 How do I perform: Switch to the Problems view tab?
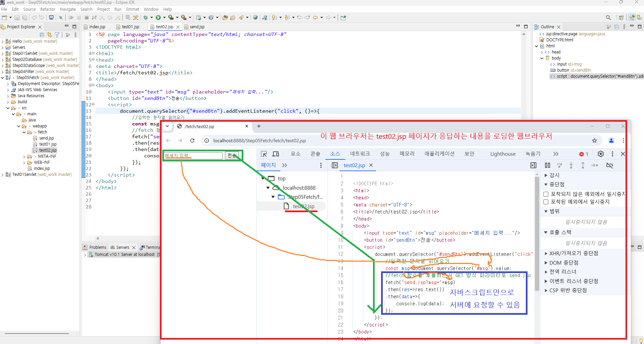(x=98, y=247)
